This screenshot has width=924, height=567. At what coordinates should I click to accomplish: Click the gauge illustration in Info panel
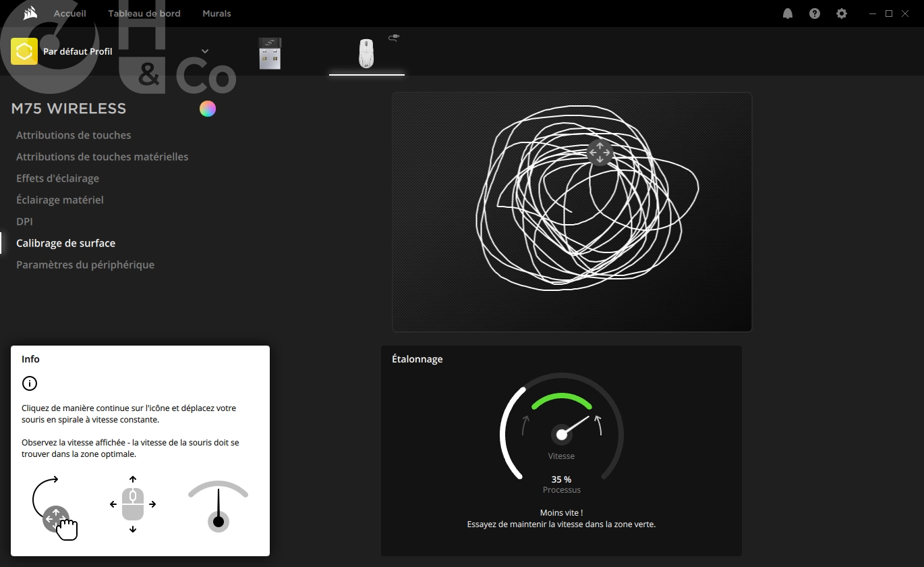tap(218, 506)
